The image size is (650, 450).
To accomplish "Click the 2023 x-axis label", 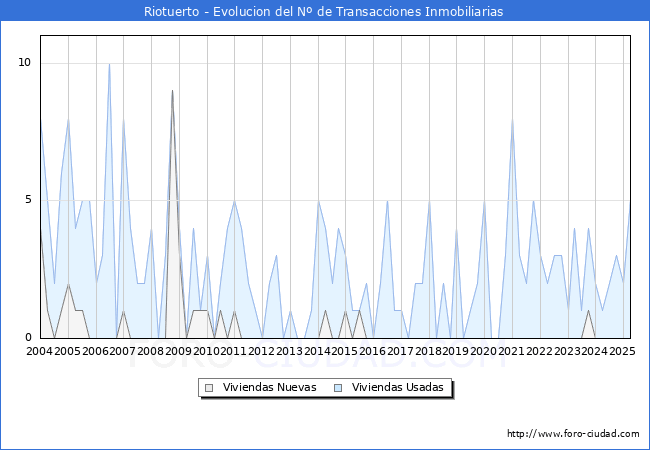I will point(567,351).
